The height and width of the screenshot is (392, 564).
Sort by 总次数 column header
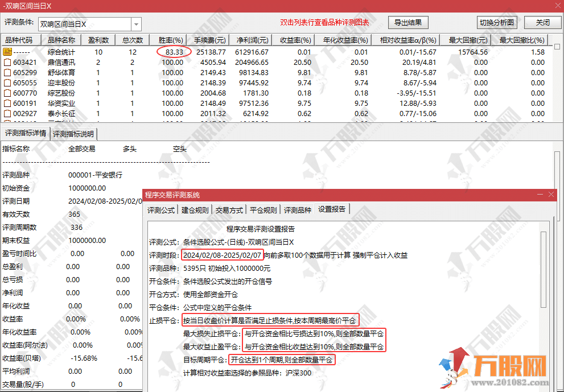133,40
